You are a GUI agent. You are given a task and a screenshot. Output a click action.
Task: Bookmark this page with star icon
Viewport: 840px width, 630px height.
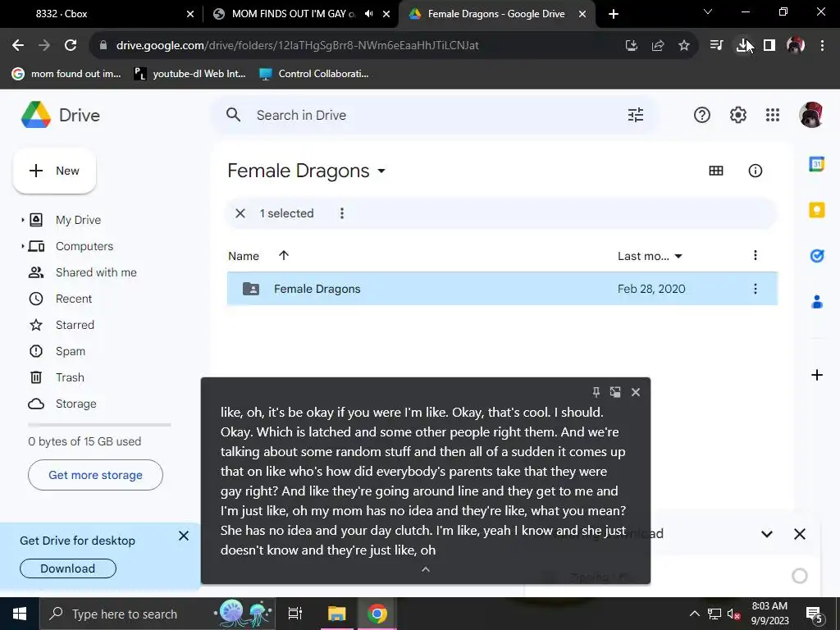[x=684, y=46]
